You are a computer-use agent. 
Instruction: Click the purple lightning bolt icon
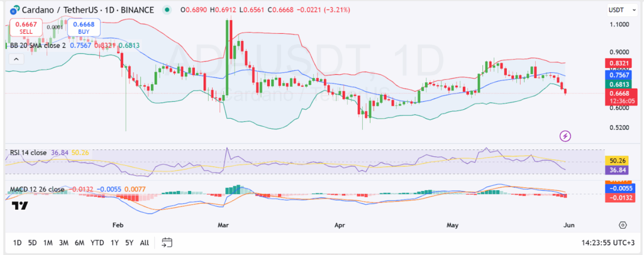click(x=565, y=136)
